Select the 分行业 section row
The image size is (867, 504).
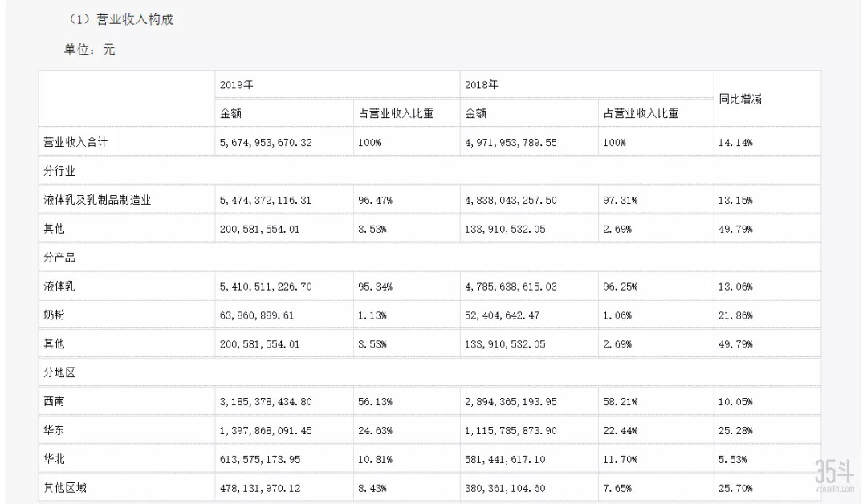coord(59,171)
